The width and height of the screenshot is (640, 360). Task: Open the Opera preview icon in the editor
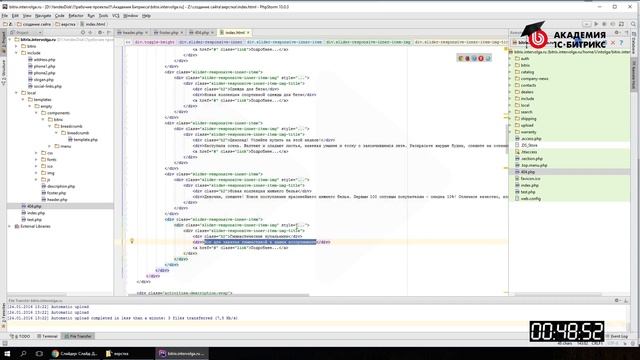(481, 58)
